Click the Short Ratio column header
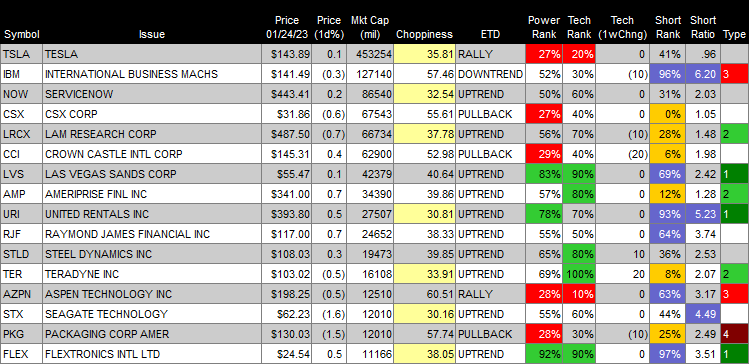 (703, 27)
